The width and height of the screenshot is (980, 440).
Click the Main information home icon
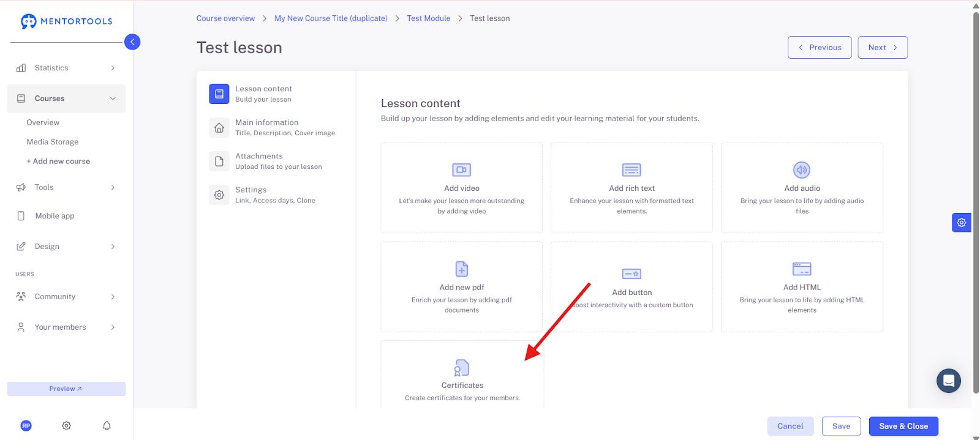[219, 128]
